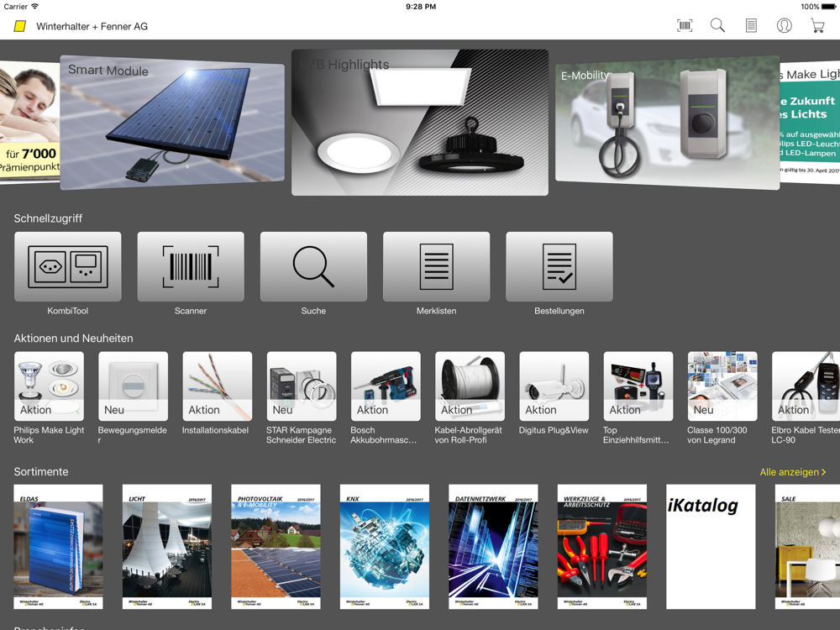Screen dimensions: 840x630
Task: Open the list icon in top bar
Action: pos(751,26)
